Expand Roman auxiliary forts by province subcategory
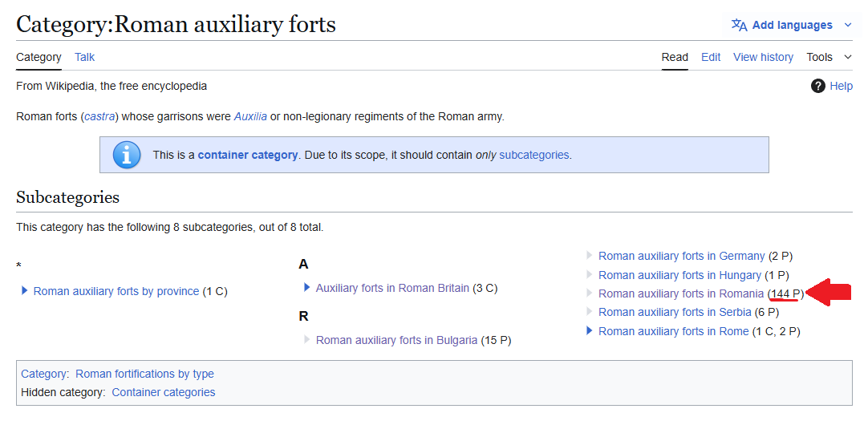868x425 pixels. pyautogui.click(x=24, y=290)
